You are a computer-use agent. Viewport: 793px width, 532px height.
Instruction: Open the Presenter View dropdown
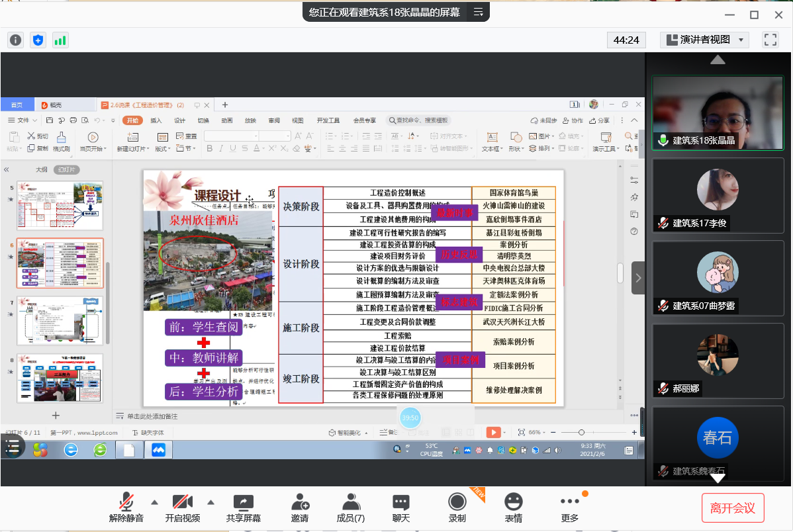704,40
